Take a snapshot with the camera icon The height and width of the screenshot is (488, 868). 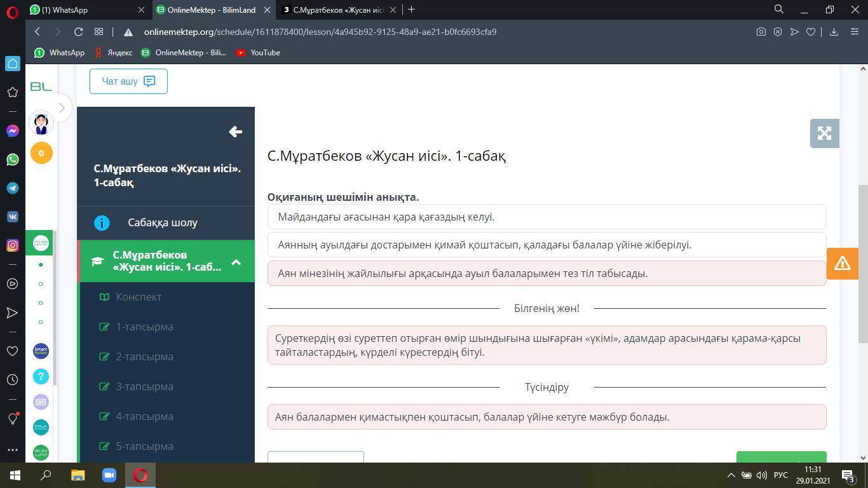pos(761,32)
